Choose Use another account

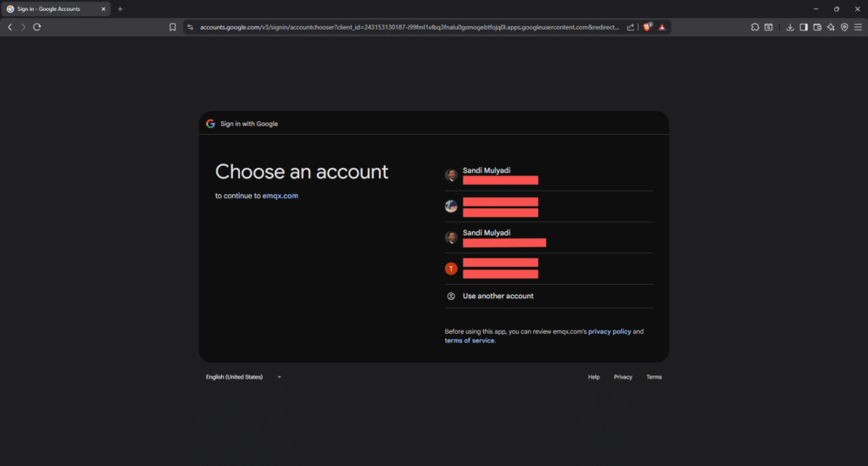click(498, 297)
